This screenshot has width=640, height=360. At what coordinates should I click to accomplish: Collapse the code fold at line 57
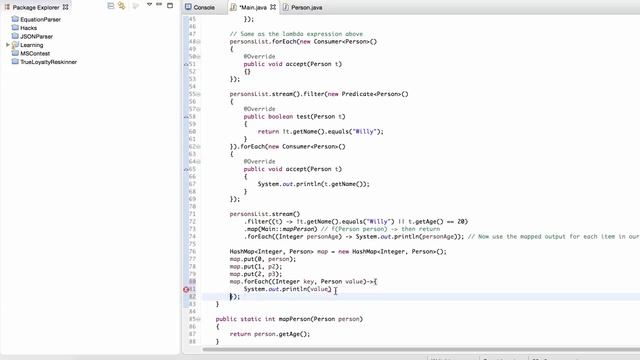pos(199,109)
